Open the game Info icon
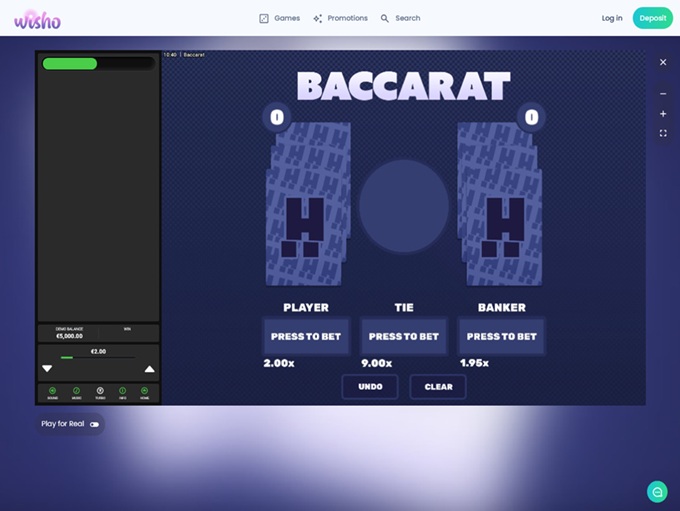Image resolution: width=680 pixels, height=511 pixels. click(x=122, y=391)
